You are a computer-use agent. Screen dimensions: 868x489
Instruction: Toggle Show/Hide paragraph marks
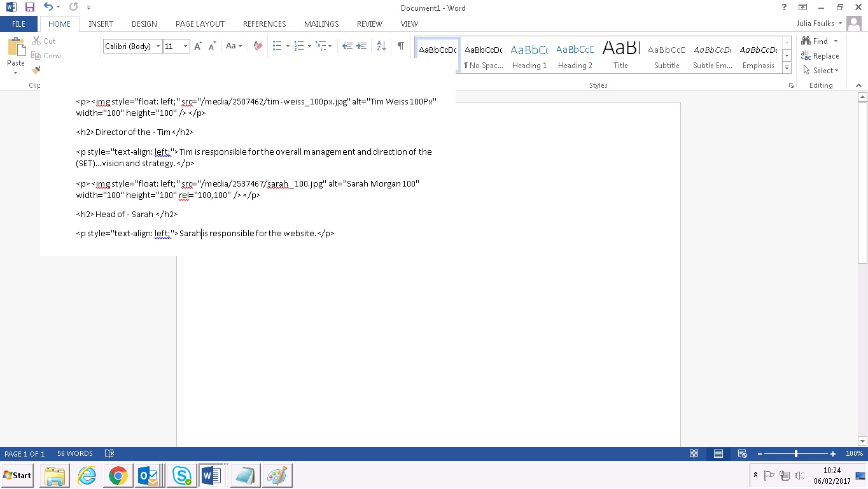click(400, 46)
